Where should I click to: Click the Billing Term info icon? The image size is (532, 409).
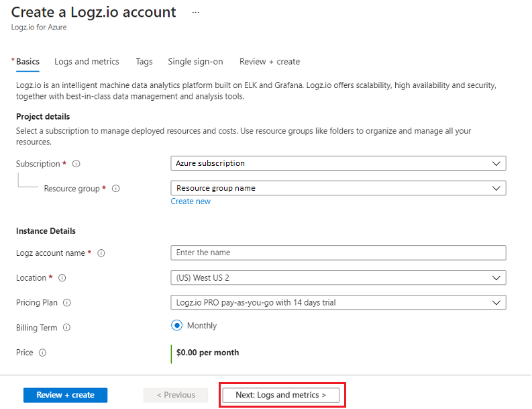coord(66,328)
